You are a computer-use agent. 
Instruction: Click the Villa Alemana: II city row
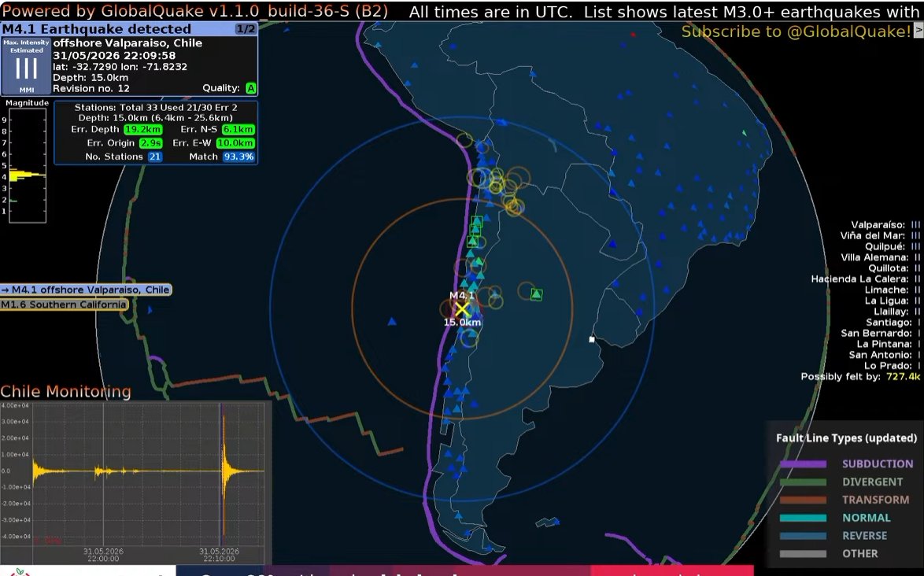[881, 257]
